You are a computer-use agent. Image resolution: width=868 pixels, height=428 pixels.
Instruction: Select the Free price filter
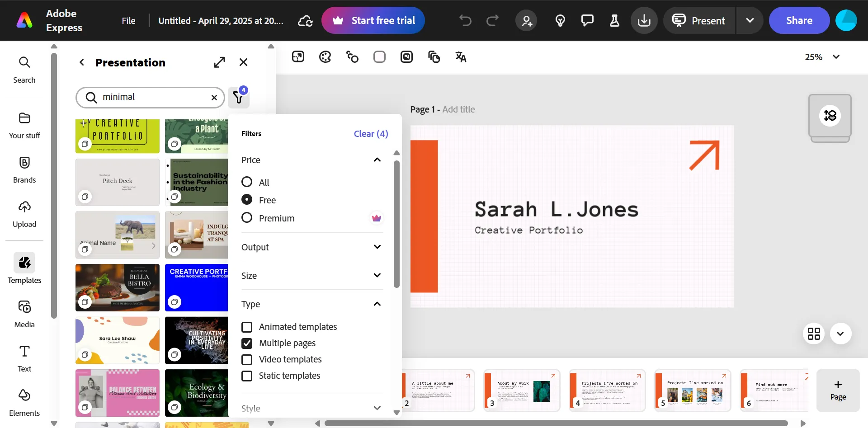pyautogui.click(x=247, y=199)
